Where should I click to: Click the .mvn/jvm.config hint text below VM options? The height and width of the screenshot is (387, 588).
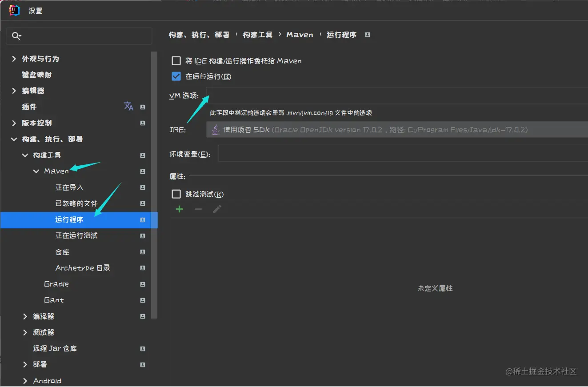point(291,113)
